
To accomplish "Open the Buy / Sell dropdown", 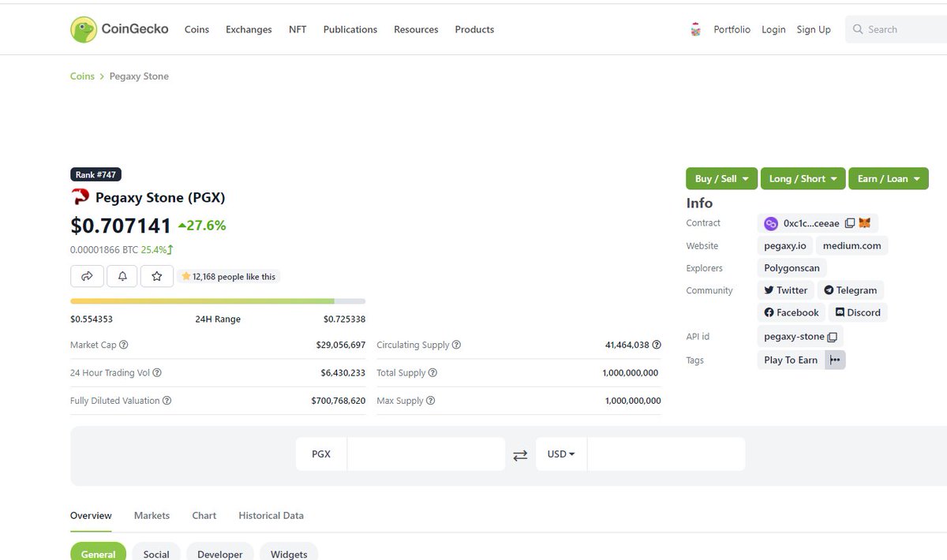I will 722,178.
